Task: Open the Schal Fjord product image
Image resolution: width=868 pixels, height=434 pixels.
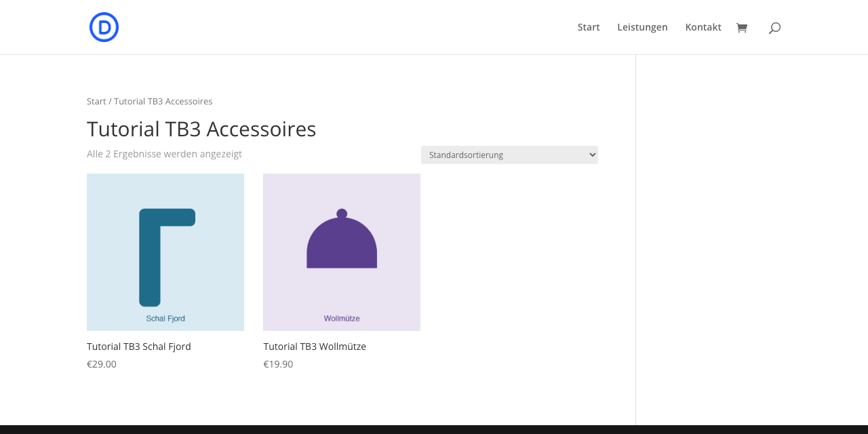Action: tap(165, 252)
